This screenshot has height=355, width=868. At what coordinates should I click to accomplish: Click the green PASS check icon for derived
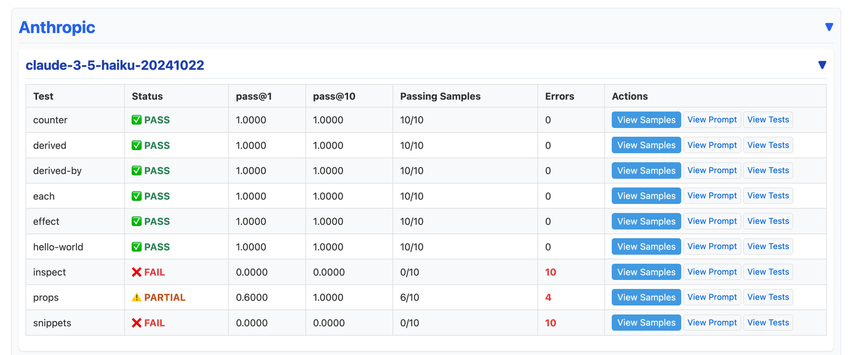(137, 145)
